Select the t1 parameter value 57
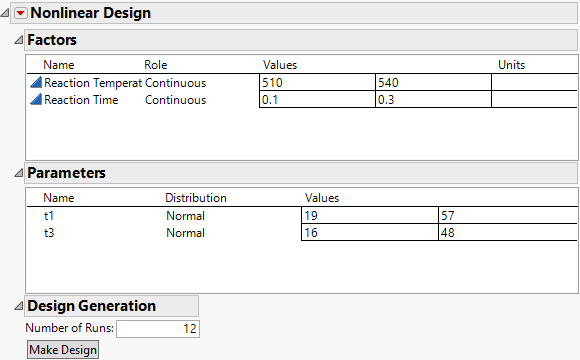Screen dimensions: 580x360 tap(508, 215)
